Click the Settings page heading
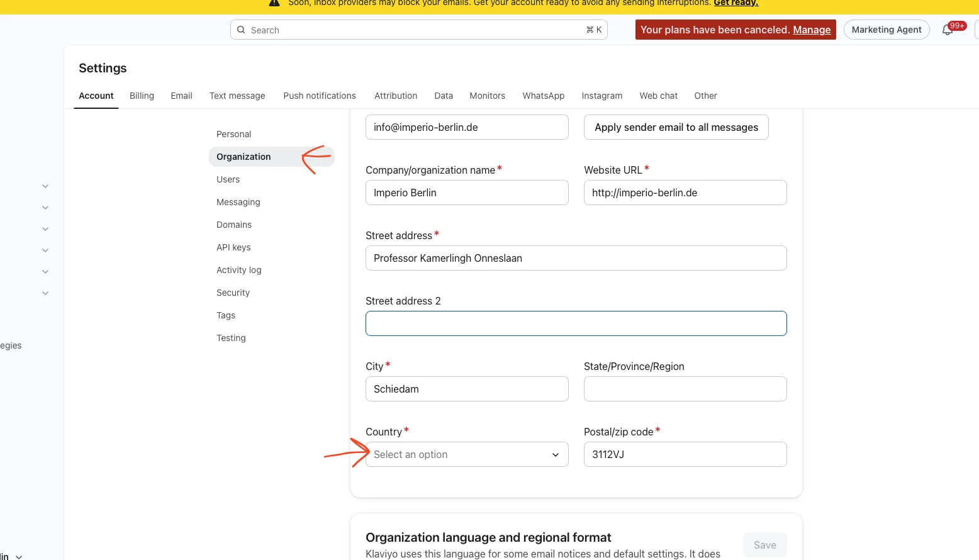Screen dimensions: 979x560 103,68
